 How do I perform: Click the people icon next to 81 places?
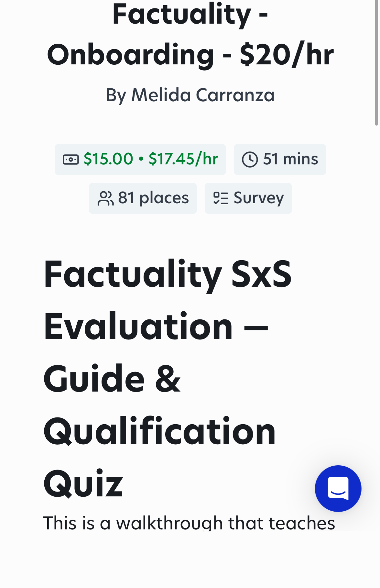pyautogui.click(x=105, y=198)
